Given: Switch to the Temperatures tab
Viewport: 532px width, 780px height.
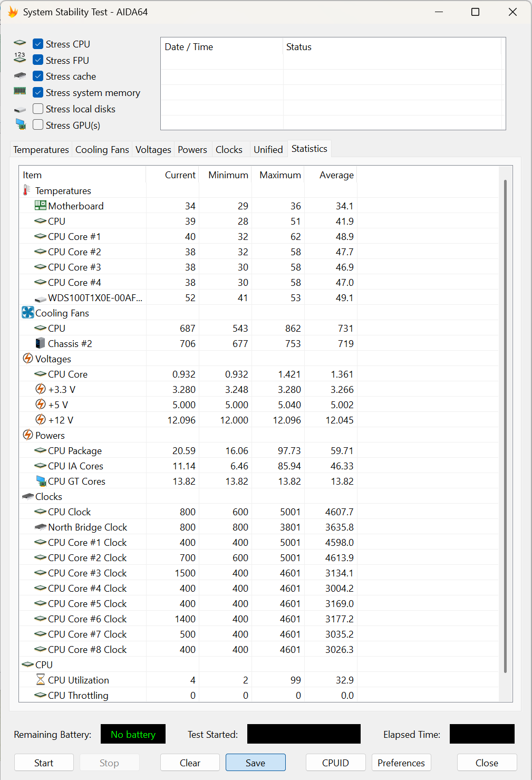Looking at the screenshot, I should coord(41,150).
